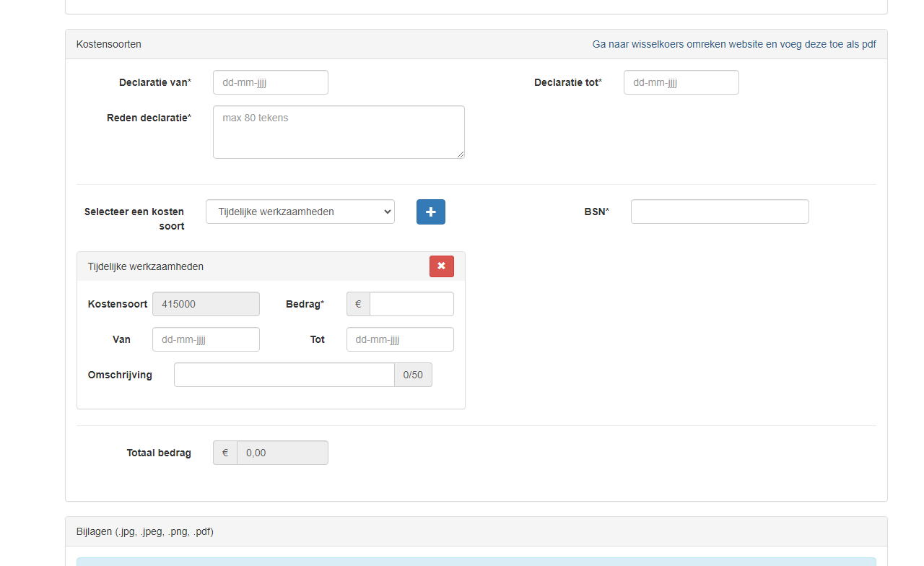Click the Kostensoort 415000 field
Image resolution: width=924 pixels, height=566 pixels.
click(x=206, y=304)
